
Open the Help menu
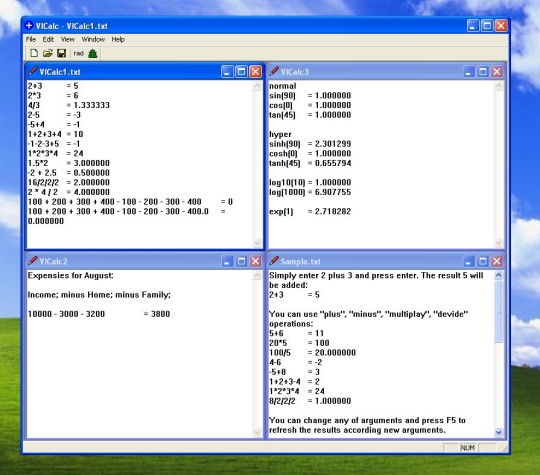(x=118, y=39)
